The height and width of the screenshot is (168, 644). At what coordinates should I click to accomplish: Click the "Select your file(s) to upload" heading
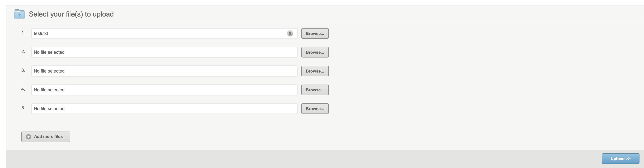click(71, 14)
